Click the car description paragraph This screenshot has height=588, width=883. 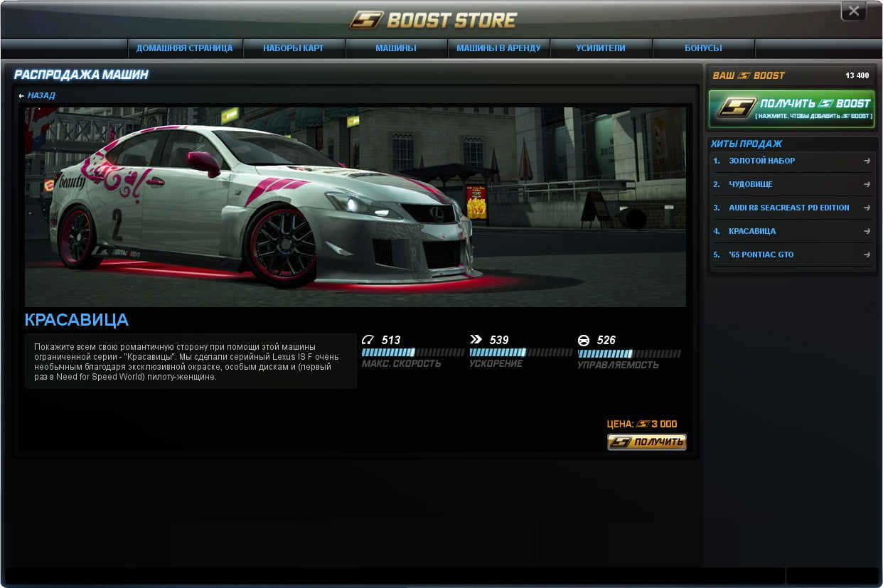191,361
